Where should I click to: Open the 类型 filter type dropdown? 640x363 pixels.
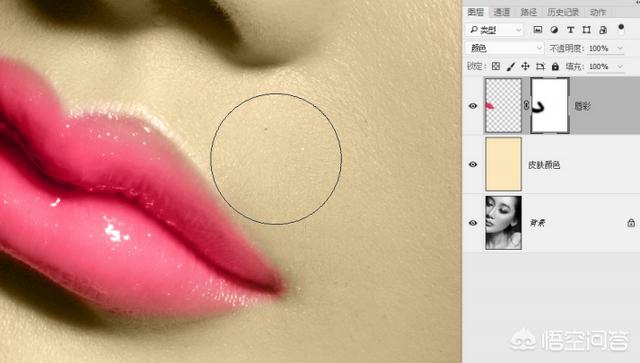tap(494, 30)
